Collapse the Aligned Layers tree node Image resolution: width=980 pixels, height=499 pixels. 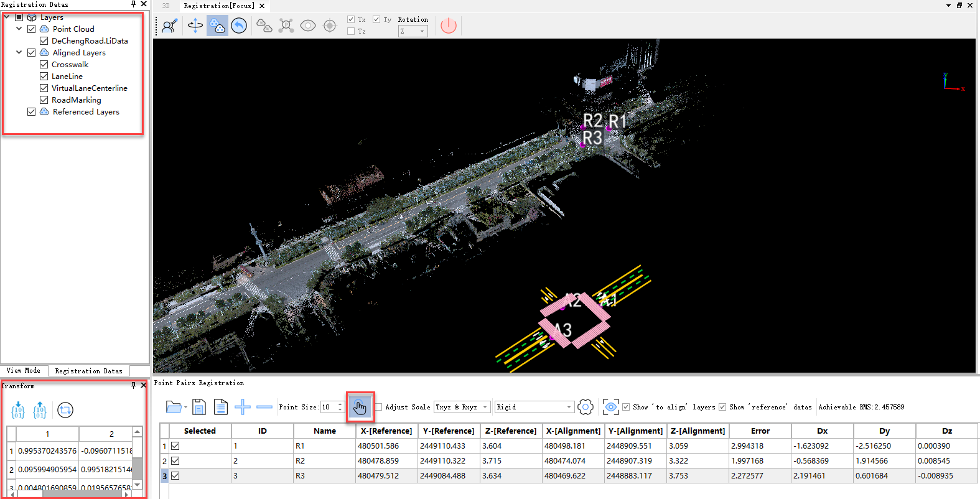tap(19, 53)
